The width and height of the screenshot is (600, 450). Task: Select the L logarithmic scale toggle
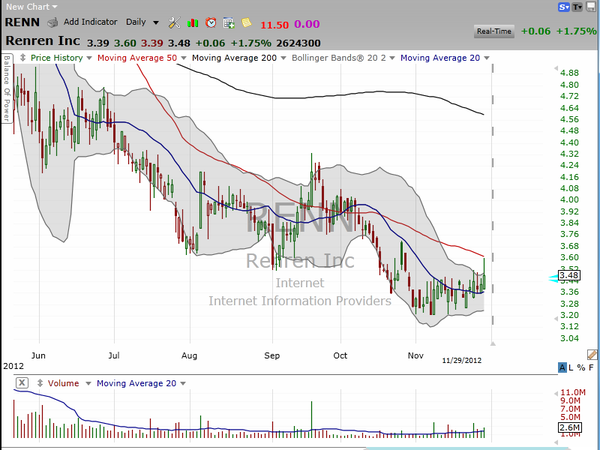pyautogui.click(x=571, y=368)
